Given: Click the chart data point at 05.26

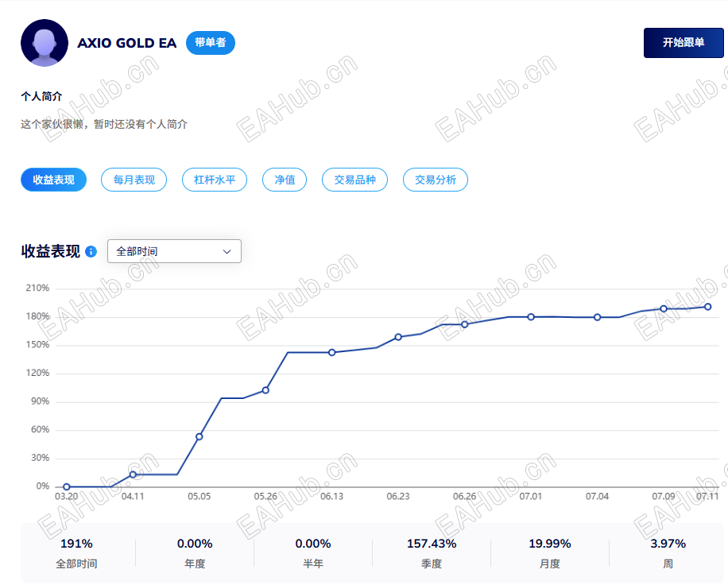Looking at the screenshot, I should point(265,390).
